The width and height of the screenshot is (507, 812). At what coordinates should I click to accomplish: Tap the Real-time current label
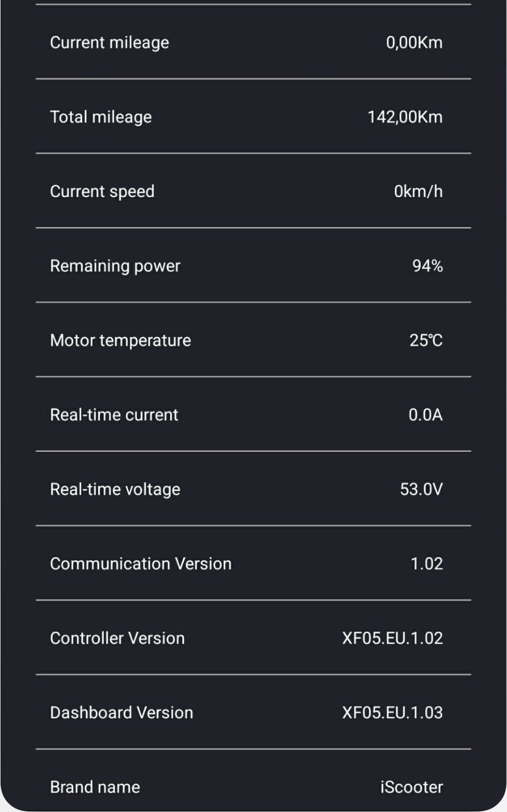tap(114, 415)
